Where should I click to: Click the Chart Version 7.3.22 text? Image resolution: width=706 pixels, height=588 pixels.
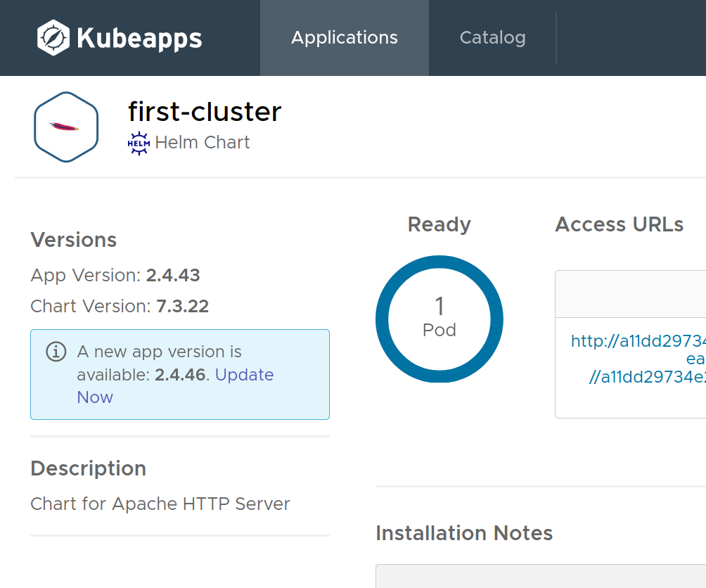point(120,306)
